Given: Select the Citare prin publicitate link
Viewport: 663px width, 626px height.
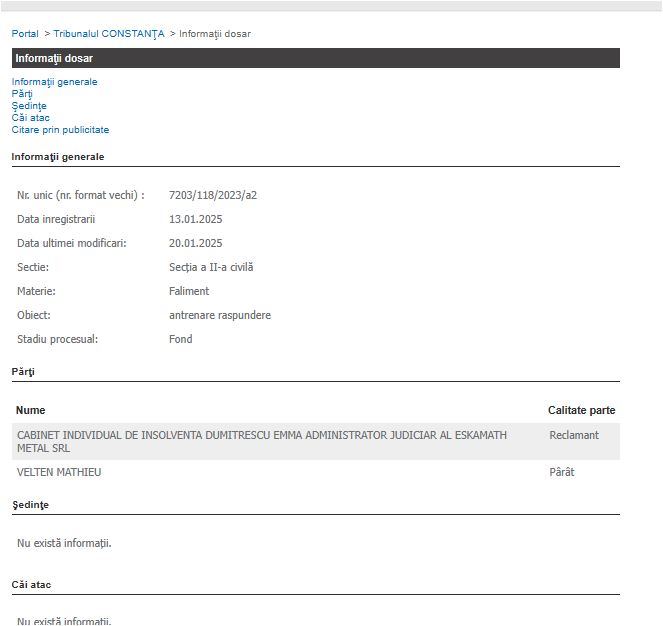Looking at the screenshot, I should point(60,130).
